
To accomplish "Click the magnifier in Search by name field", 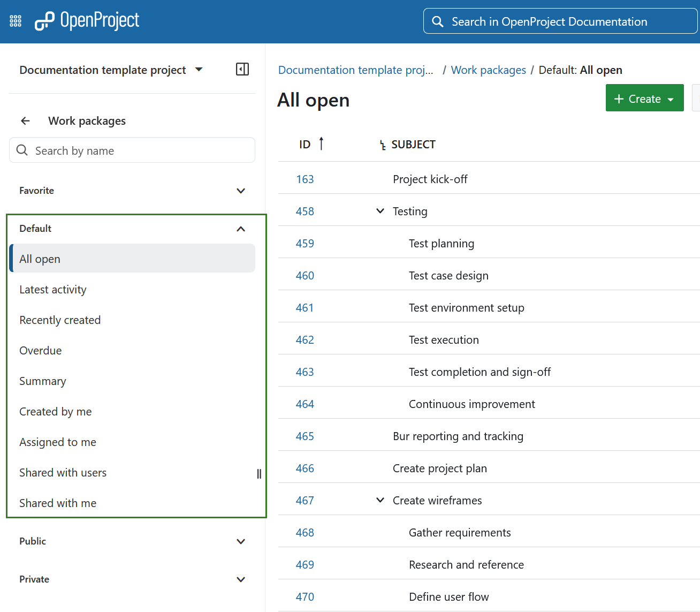I will 22,150.
